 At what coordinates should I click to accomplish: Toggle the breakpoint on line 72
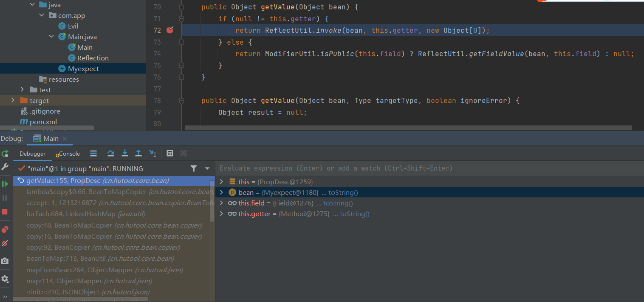pos(170,30)
